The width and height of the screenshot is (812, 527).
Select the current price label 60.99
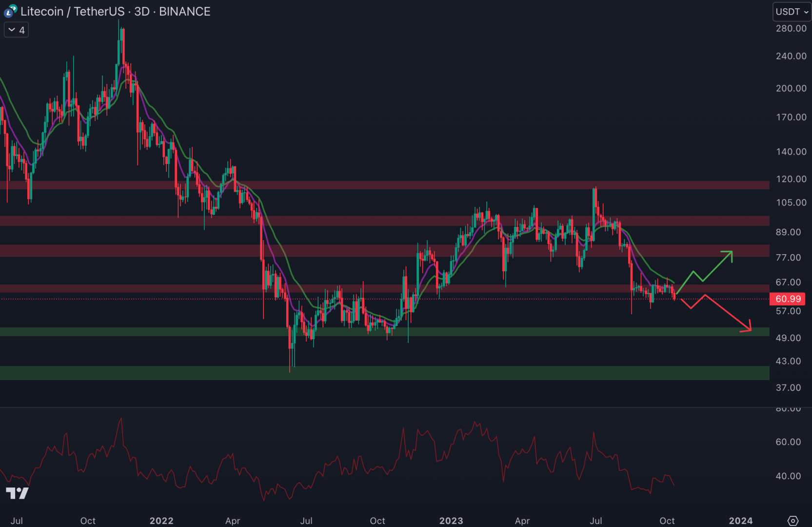click(788, 299)
